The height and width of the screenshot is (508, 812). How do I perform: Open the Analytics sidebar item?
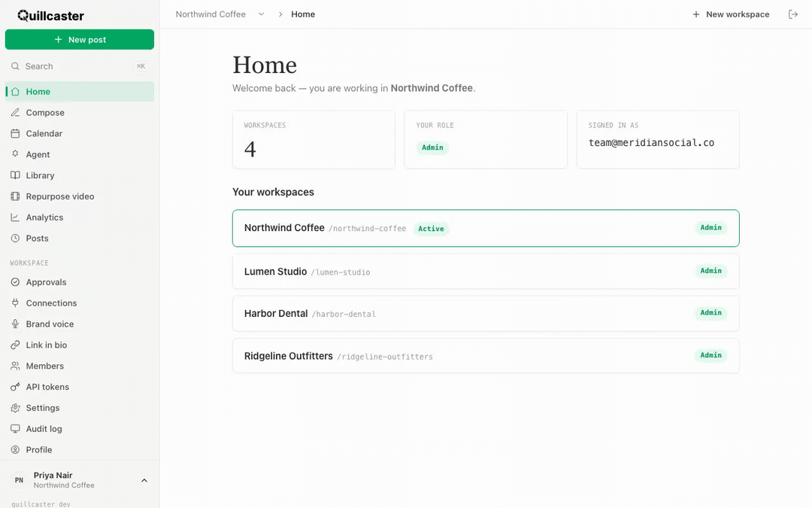(x=79, y=217)
